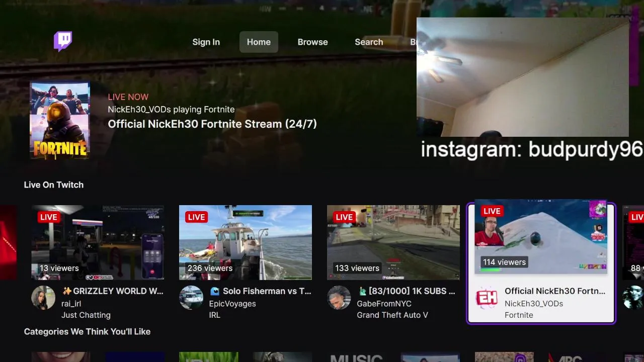This screenshot has width=644, height=362.
Task: Click rai_irl channel avatar
Action: pos(43,298)
